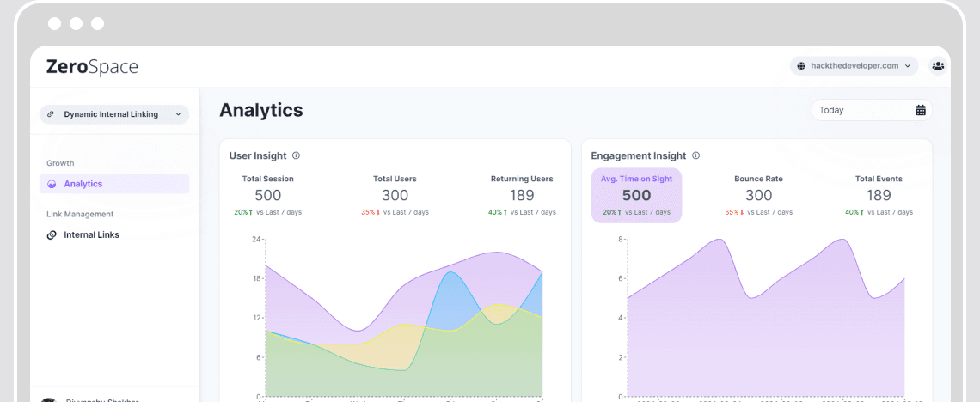Open the calendar icon in date picker
This screenshot has width=980, height=402.
(x=921, y=110)
